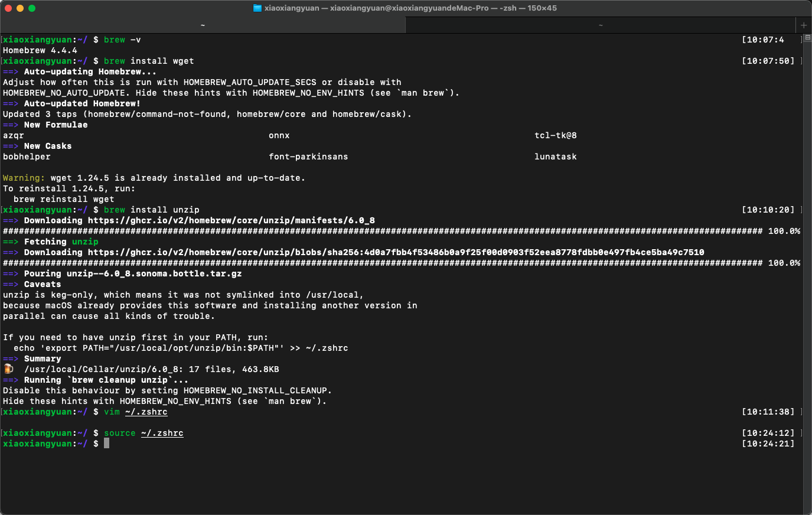Click the timestamp [10:24:21]
The height and width of the screenshot is (515, 812).
768,444
